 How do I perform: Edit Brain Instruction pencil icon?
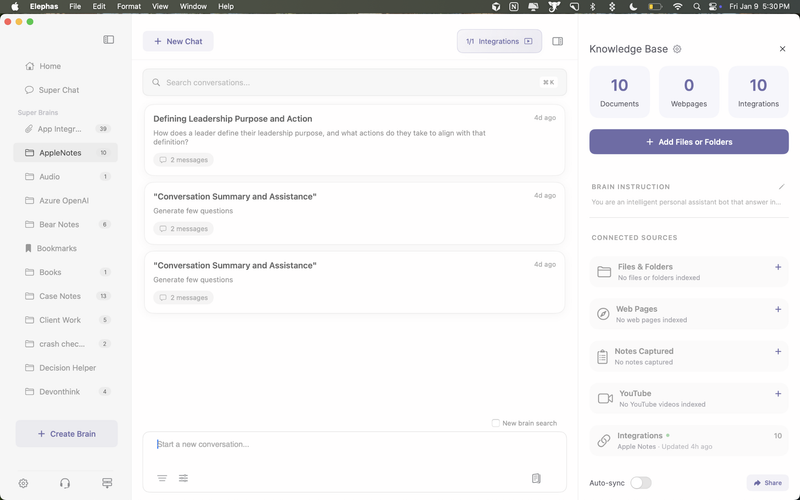click(781, 187)
